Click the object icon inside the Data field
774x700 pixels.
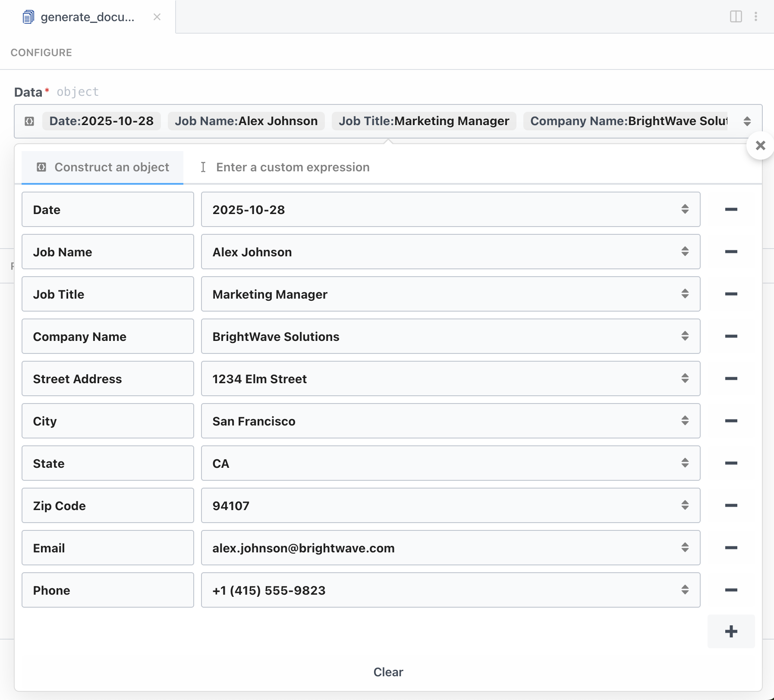point(29,121)
